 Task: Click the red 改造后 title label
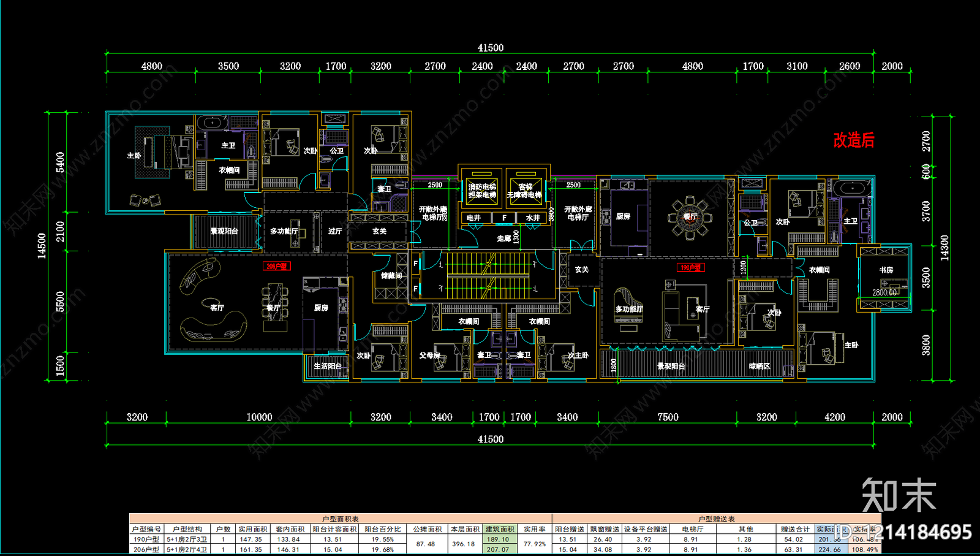pyautogui.click(x=853, y=140)
